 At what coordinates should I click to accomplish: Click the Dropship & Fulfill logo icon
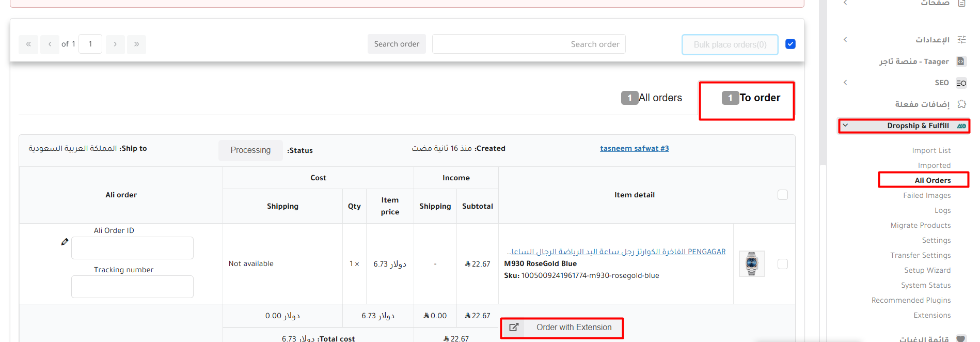pyautogui.click(x=961, y=126)
